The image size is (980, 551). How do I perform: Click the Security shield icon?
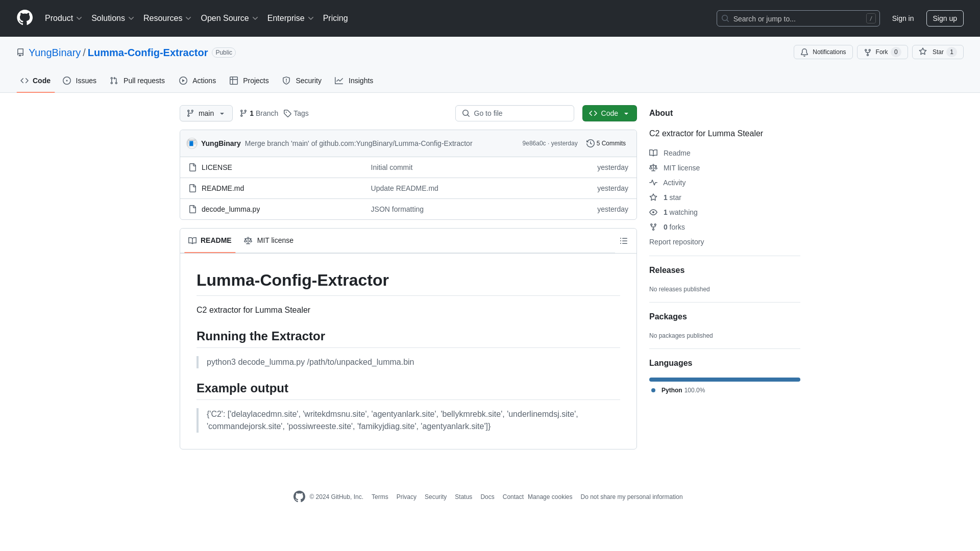(x=287, y=81)
